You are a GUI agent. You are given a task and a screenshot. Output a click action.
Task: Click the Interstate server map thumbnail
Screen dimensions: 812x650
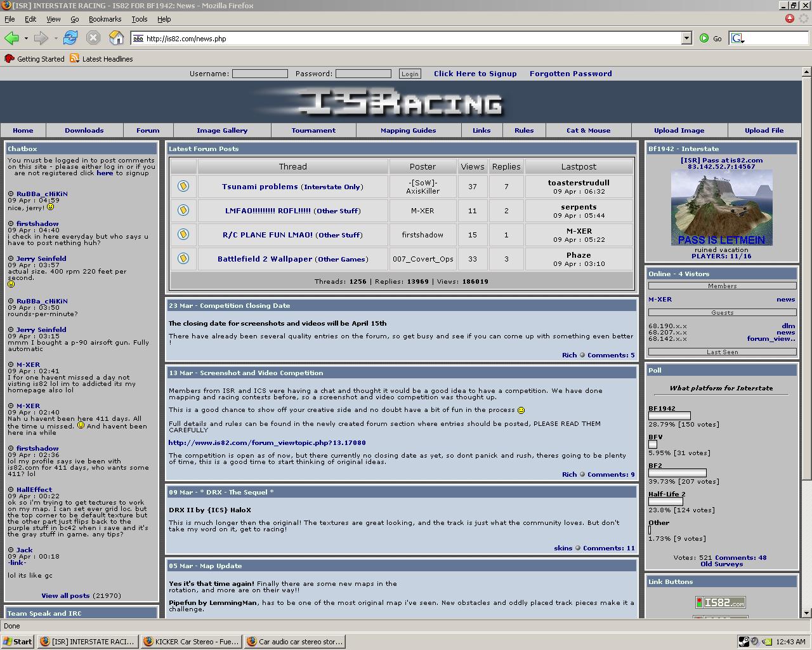722,208
